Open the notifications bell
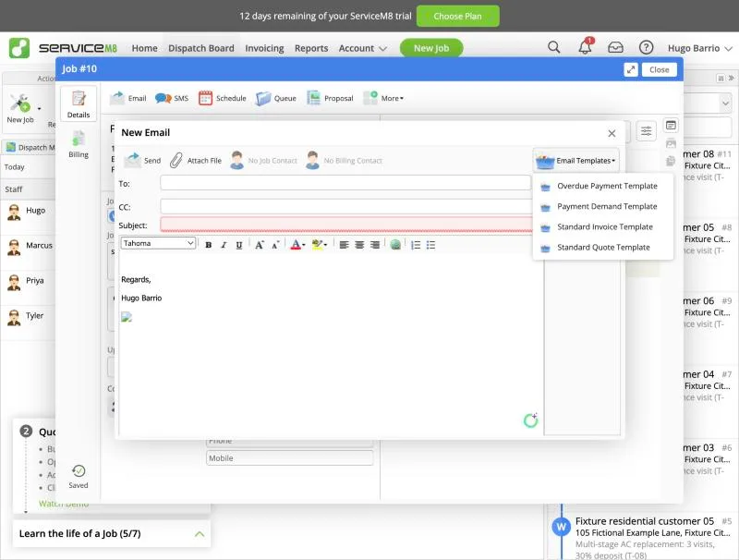 [585, 47]
